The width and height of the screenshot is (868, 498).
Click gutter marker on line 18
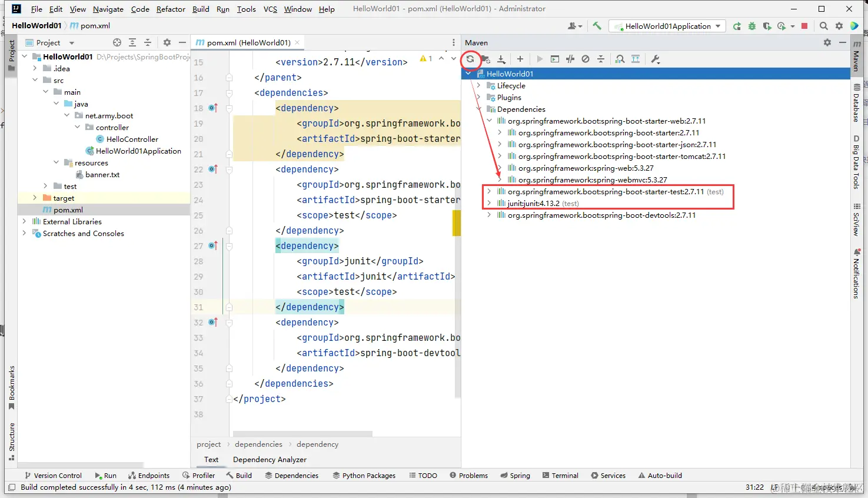(213, 108)
